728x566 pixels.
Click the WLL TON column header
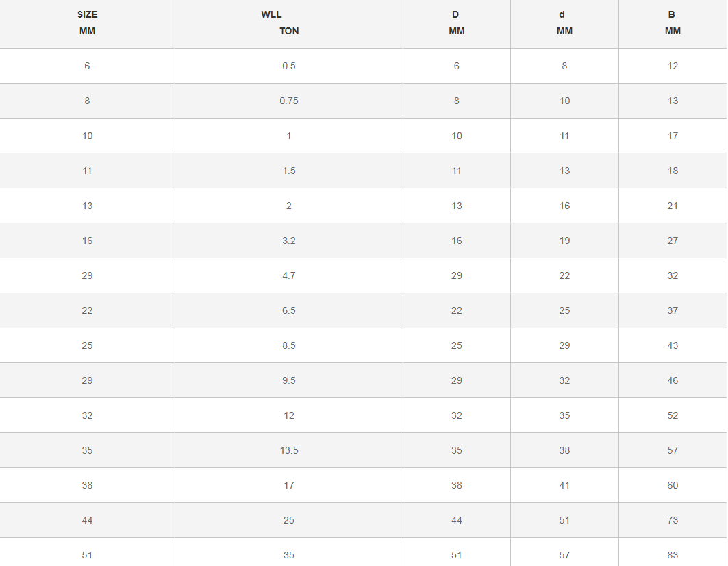pos(288,23)
